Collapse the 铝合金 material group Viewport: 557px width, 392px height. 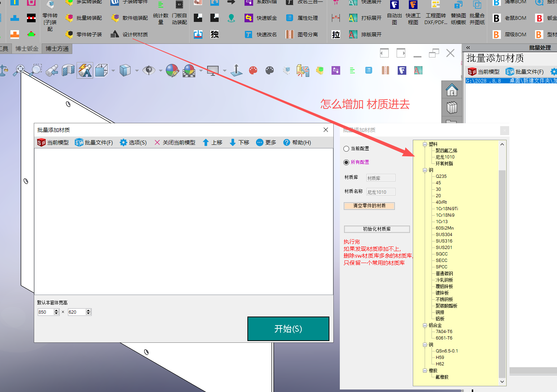(x=425, y=325)
